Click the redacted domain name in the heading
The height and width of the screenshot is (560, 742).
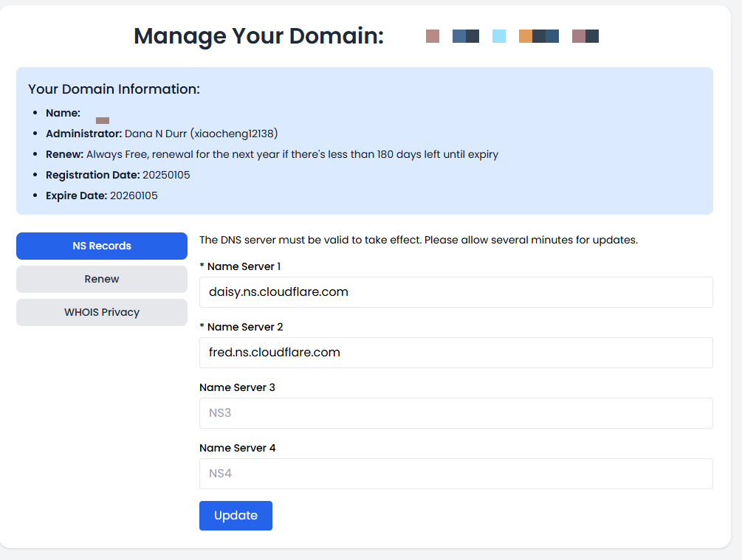coord(512,36)
